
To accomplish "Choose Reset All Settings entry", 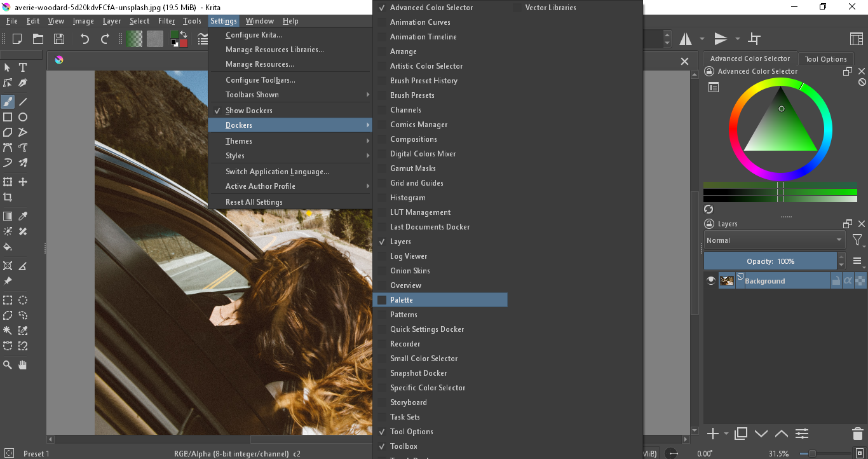I will pos(290,202).
